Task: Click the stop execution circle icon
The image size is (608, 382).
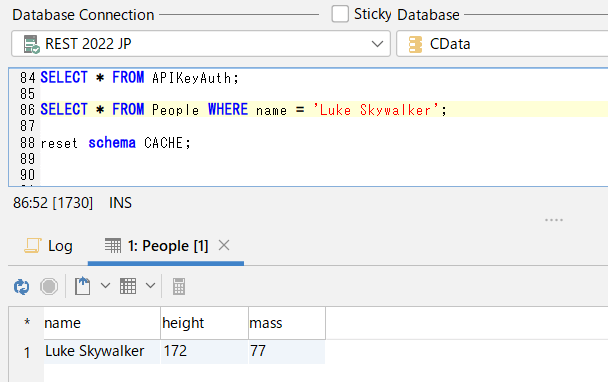Action: click(x=49, y=287)
